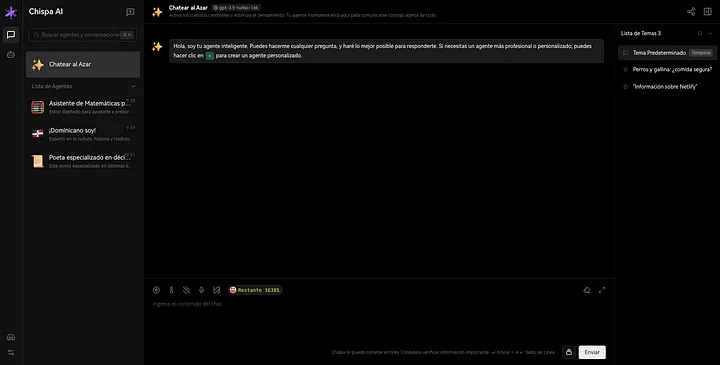The height and width of the screenshot is (365, 720).
Task: Open Poeta especializado en décimas agent
Action: tap(83, 161)
